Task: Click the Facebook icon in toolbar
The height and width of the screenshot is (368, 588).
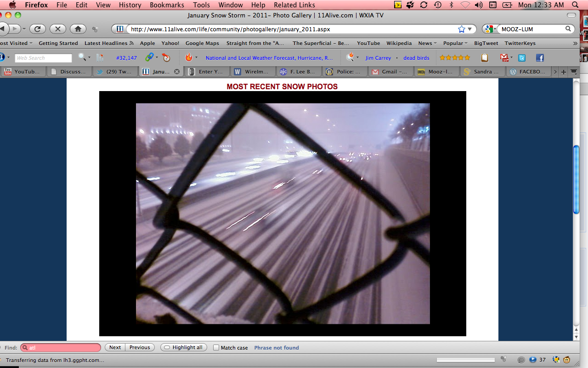Action: [540, 58]
